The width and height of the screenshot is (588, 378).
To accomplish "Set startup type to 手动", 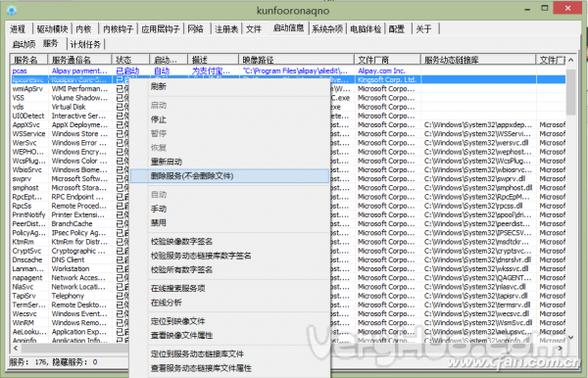I will (x=229, y=209).
